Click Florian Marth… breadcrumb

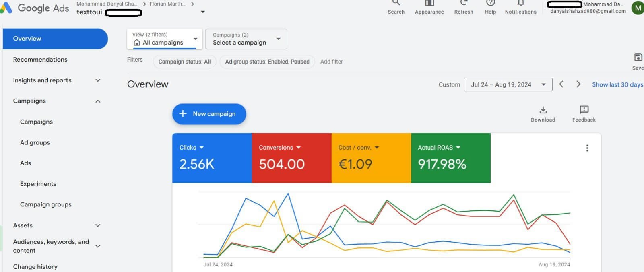click(x=167, y=4)
